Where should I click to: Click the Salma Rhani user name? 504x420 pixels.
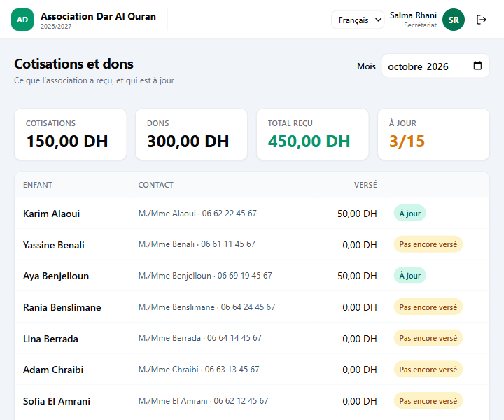(x=413, y=15)
